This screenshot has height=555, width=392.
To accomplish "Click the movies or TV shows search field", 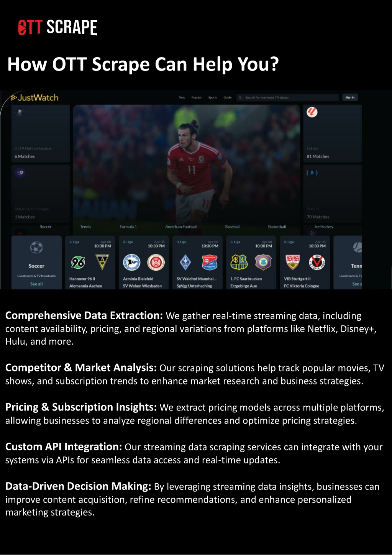I will 288,98.
